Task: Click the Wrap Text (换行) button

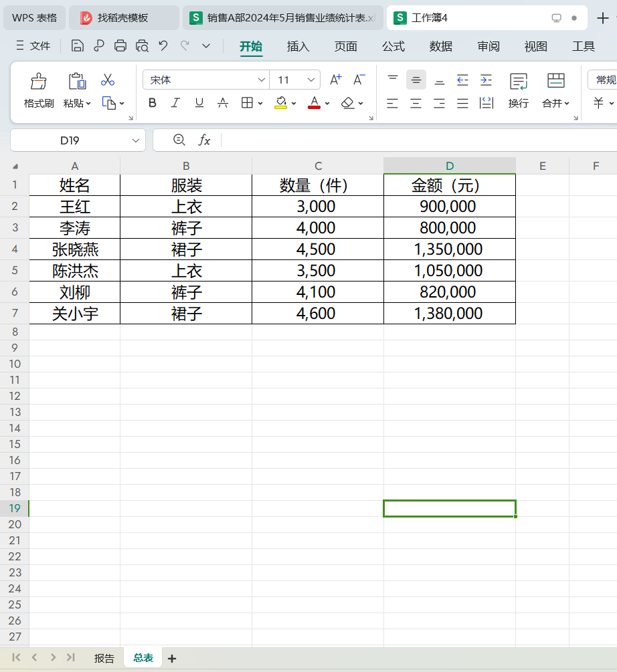Action: click(x=519, y=90)
